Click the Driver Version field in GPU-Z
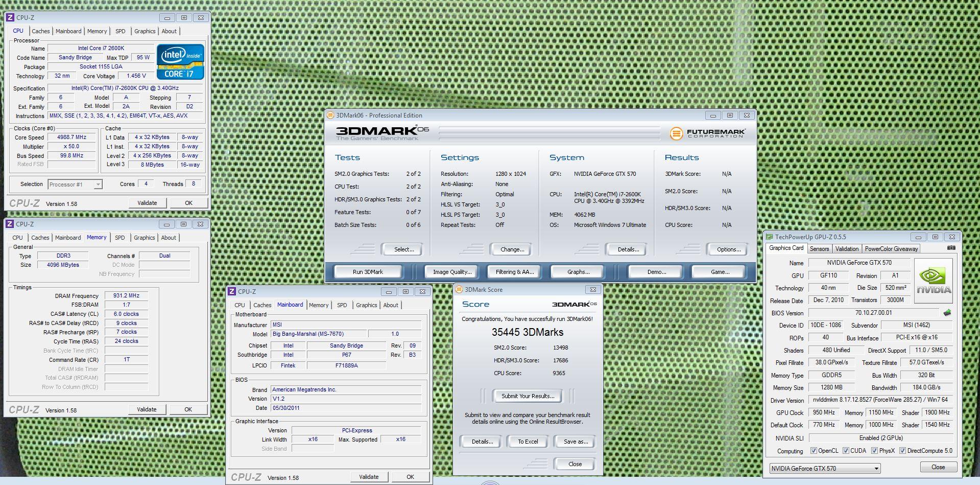Viewport: 980px width, 485px height. pos(880,400)
